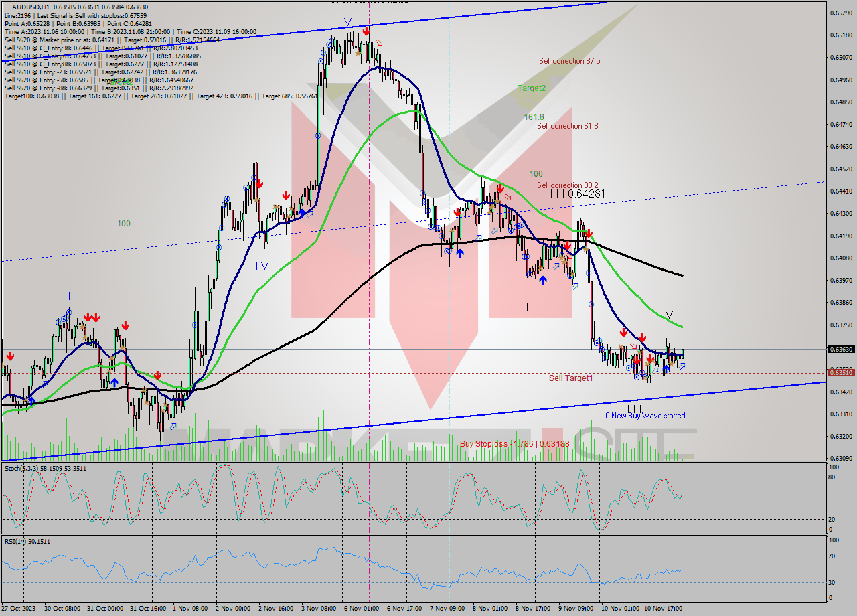Click the '0 New Buy Wave started' label
Image resolution: width=857 pixels, height=616 pixels.
(x=645, y=416)
